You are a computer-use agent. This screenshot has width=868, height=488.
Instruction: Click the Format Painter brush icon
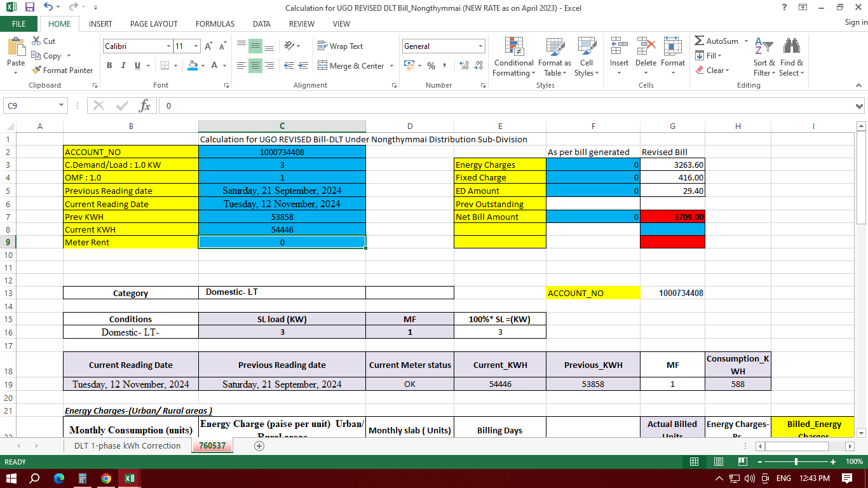pyautogui.click(x=37, y=71)
